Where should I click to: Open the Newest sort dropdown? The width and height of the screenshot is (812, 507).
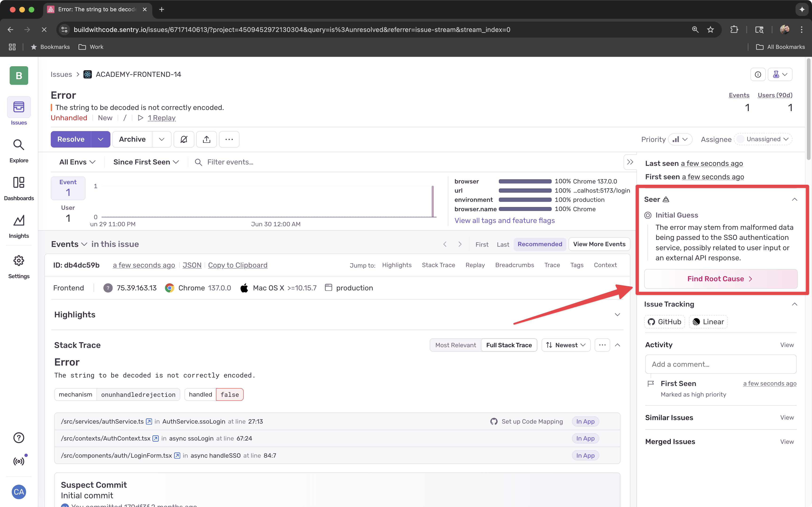tap(566, 345)
